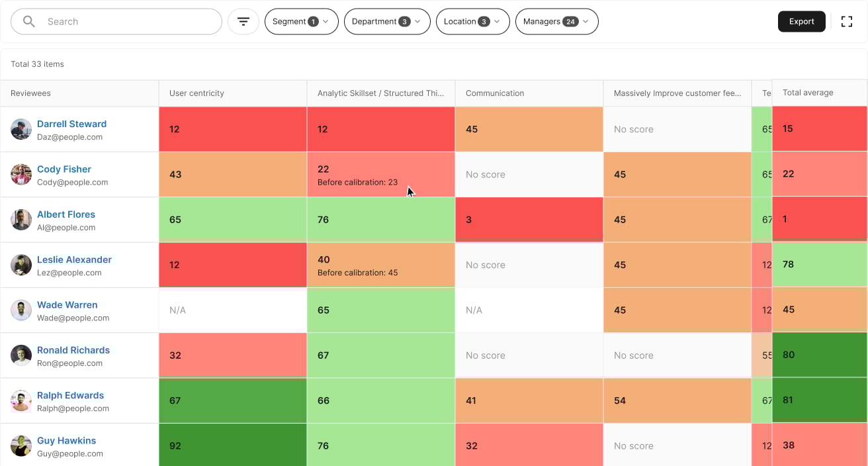Click the User centricity column header
Screen dimensions: 868x466
(196, 93)
